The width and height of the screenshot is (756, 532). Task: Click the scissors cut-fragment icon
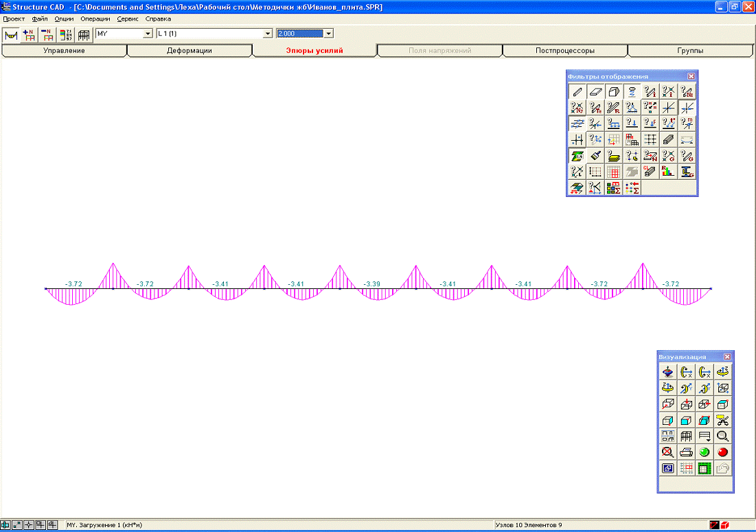pyautogui.click(x=722, y=420)
